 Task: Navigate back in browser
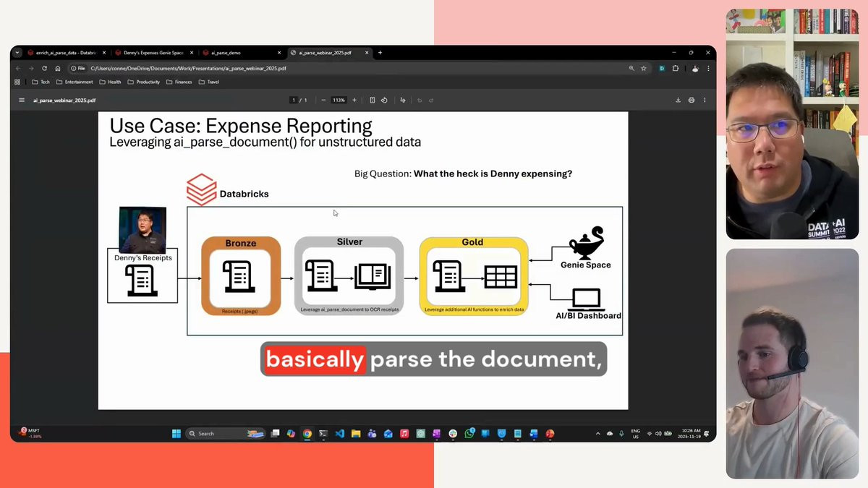point(19,69)
